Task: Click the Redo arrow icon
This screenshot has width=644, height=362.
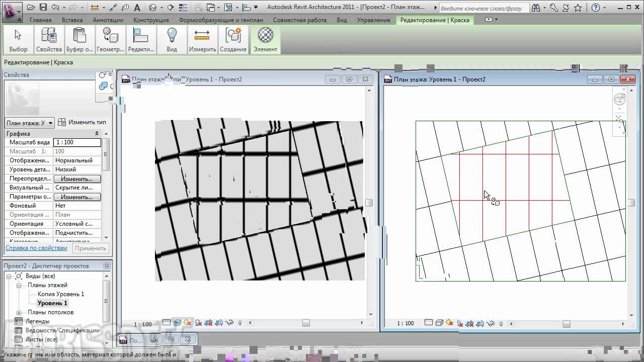Action: coord(73,8)
